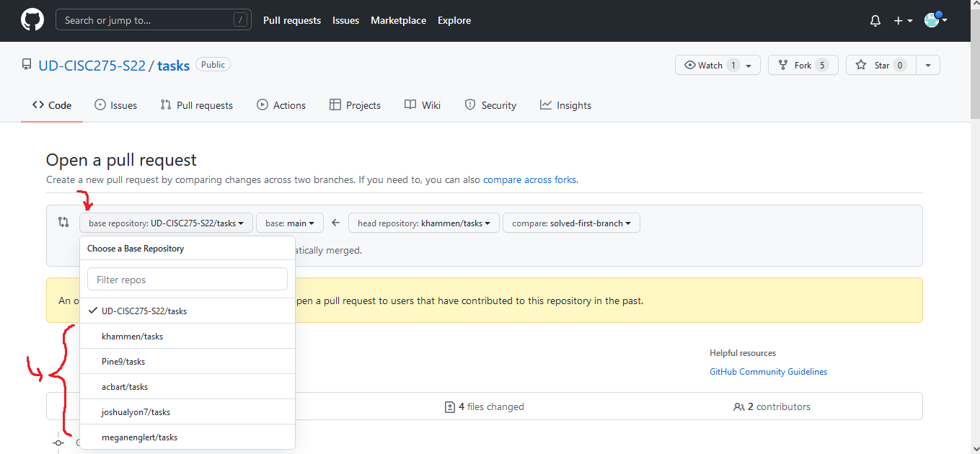The height and width of the screenshot is (454, 980).
Task: Expand the Watch options caret
Action: [749, 66]
